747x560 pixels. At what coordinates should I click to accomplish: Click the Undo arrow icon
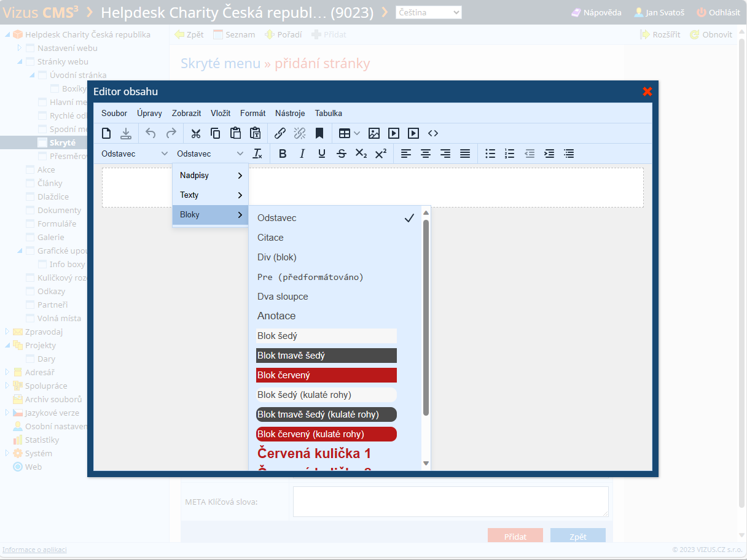coord(151,133)
